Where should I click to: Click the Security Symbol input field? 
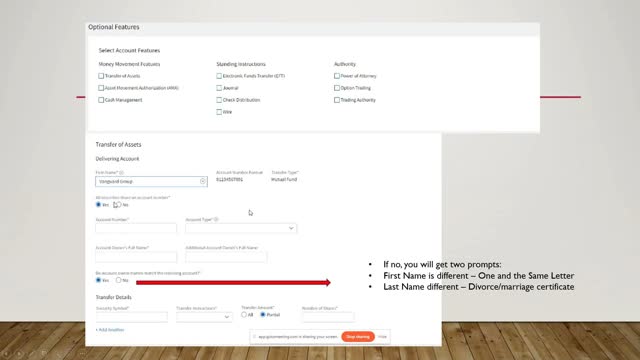131,317
